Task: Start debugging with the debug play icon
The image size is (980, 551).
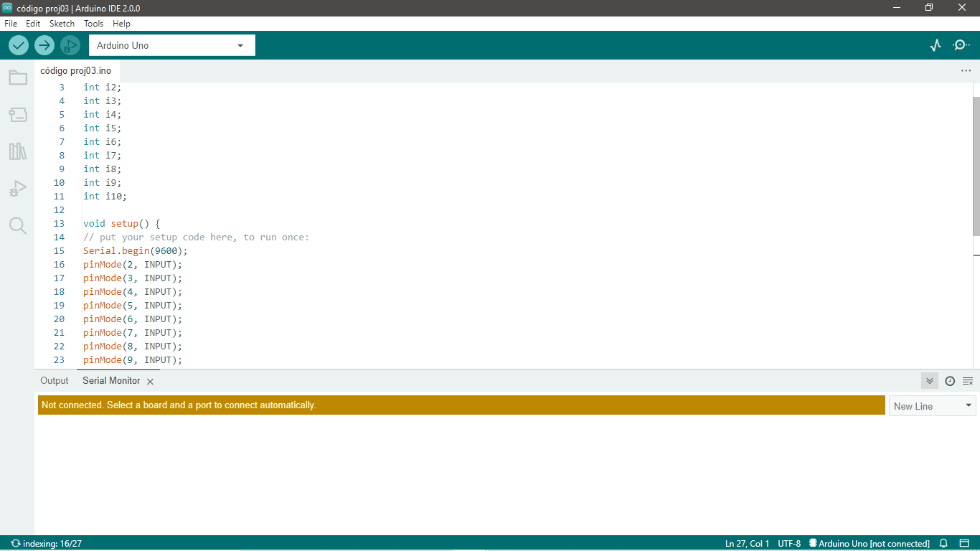Action: click(70, 45)
